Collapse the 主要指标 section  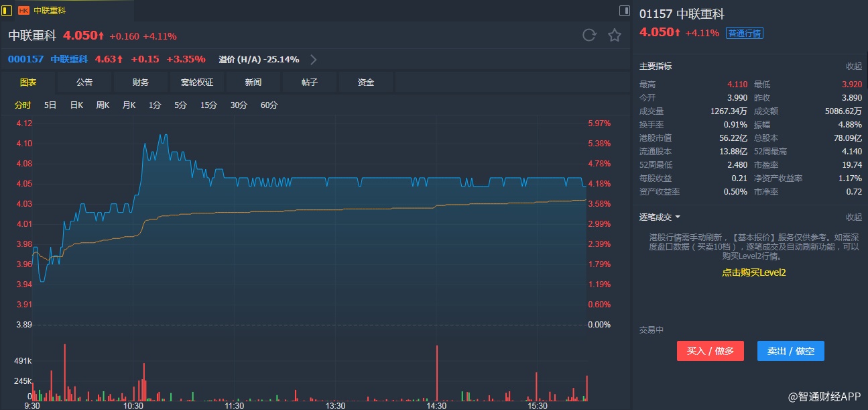(x=853, y=66)
